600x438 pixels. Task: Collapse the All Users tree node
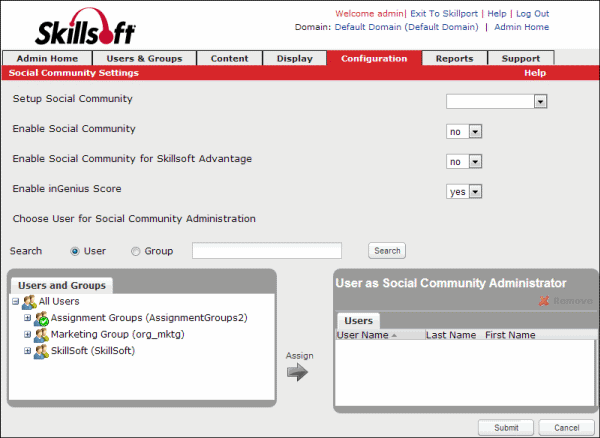(16, 302)
